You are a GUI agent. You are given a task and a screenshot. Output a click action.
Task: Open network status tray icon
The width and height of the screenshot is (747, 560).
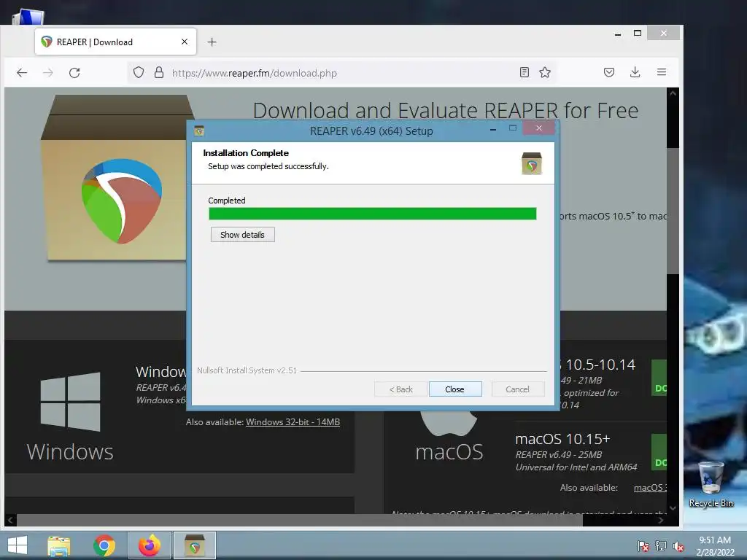click(661, 546)
